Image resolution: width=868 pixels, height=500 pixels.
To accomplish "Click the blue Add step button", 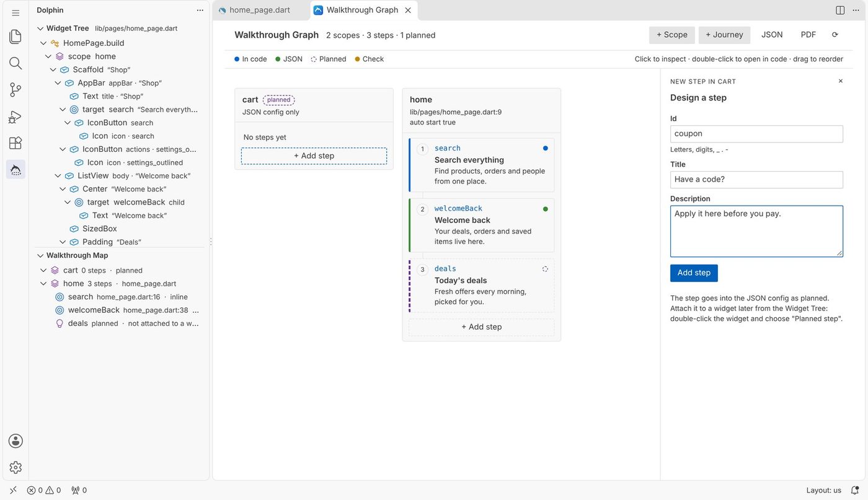I will coord(694,273).
